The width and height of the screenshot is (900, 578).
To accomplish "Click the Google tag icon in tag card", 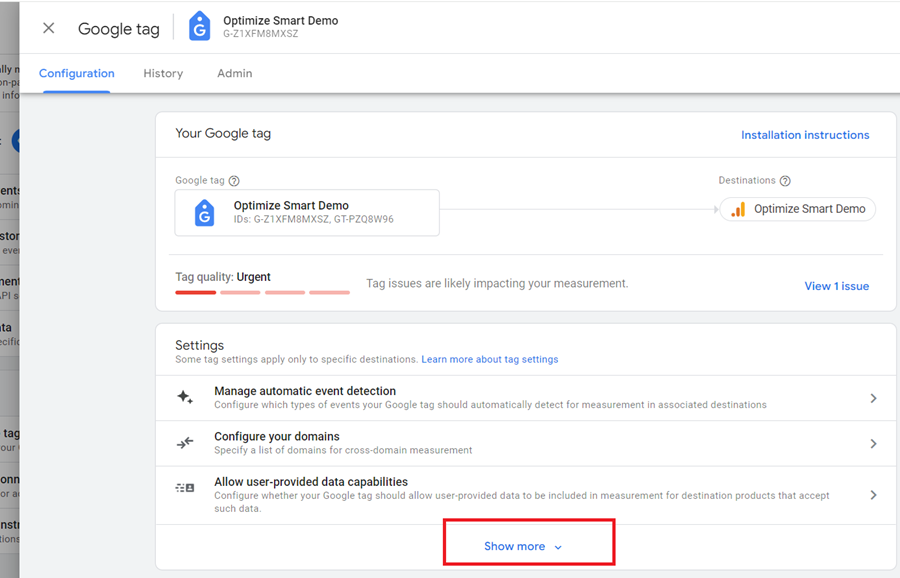I will (204, 212).
